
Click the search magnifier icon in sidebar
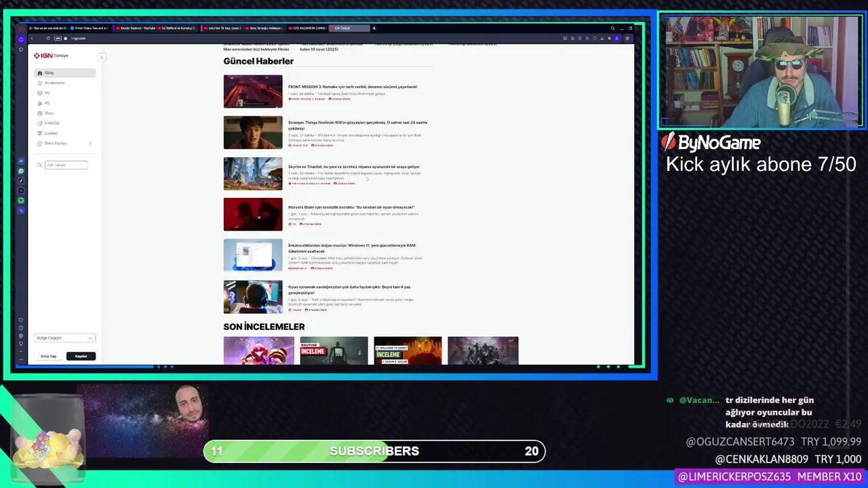click(x=40, y=165)
